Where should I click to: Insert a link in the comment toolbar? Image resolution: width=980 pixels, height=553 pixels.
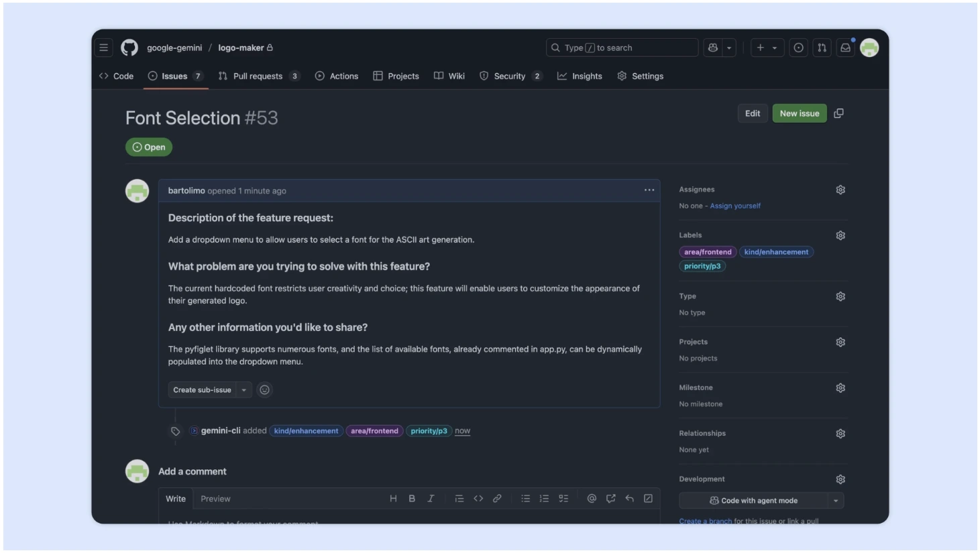click(497, 499)
